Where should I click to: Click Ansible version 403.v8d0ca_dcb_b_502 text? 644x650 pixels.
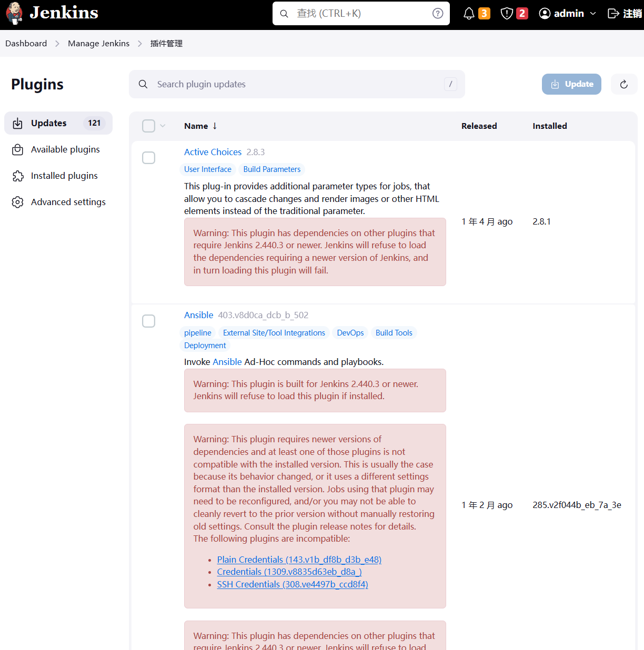click(x=263, y=315)
